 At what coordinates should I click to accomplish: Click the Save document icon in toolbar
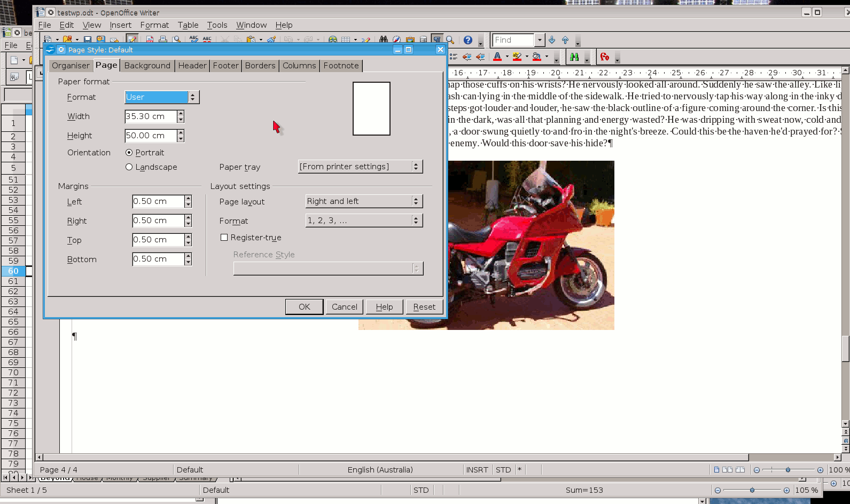point(88,40)
